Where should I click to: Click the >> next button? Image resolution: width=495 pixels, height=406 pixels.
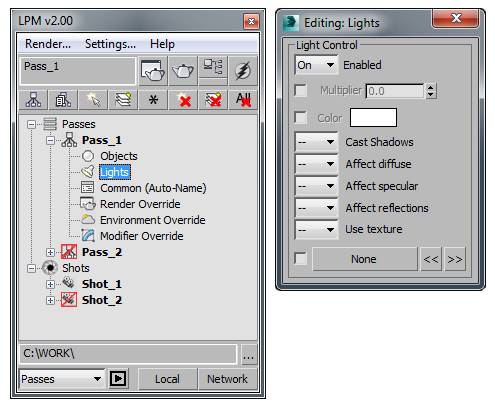point(455,259)
